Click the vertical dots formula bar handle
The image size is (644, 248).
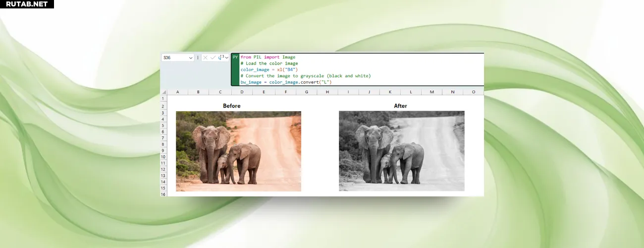point(198,58)
